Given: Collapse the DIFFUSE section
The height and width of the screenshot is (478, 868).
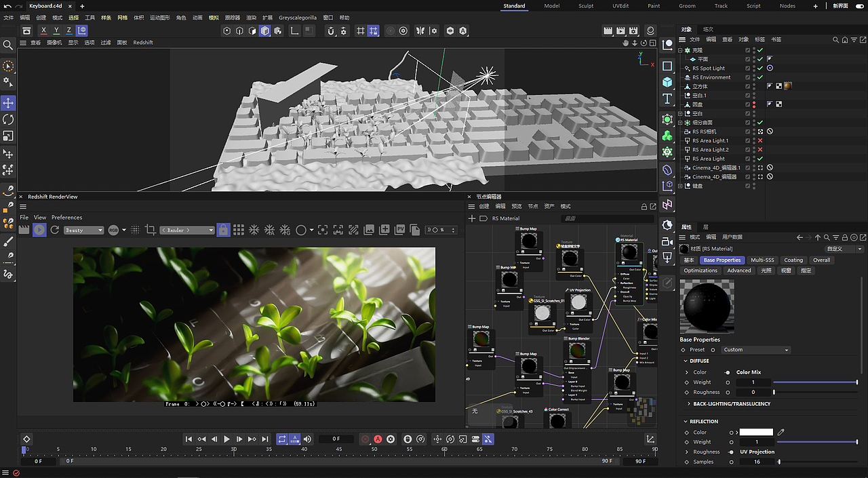Looking at the screenshot, I should tap(686, 361).
